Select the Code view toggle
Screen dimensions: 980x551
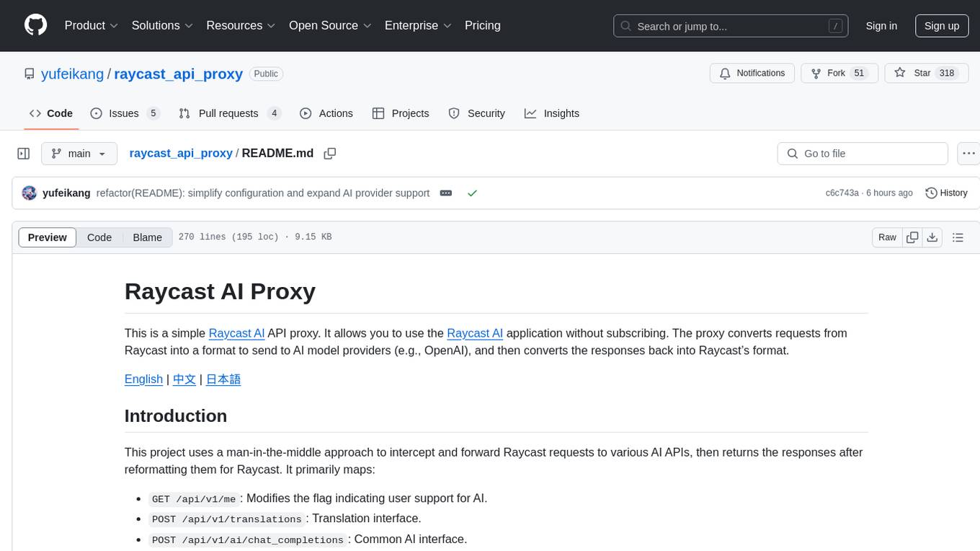pyautogui.click(x=99, y=237)
